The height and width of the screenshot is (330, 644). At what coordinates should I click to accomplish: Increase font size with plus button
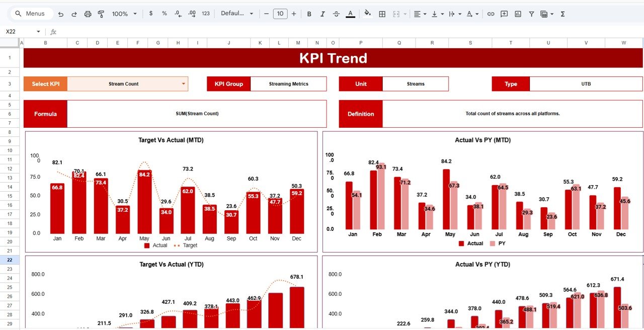pyautogui.click(x=293, y=14)
